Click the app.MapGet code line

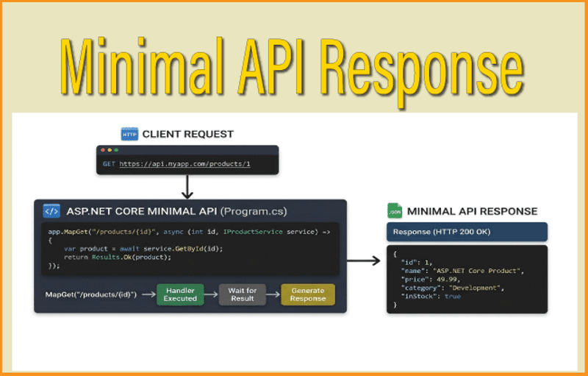tap(189, 232)
